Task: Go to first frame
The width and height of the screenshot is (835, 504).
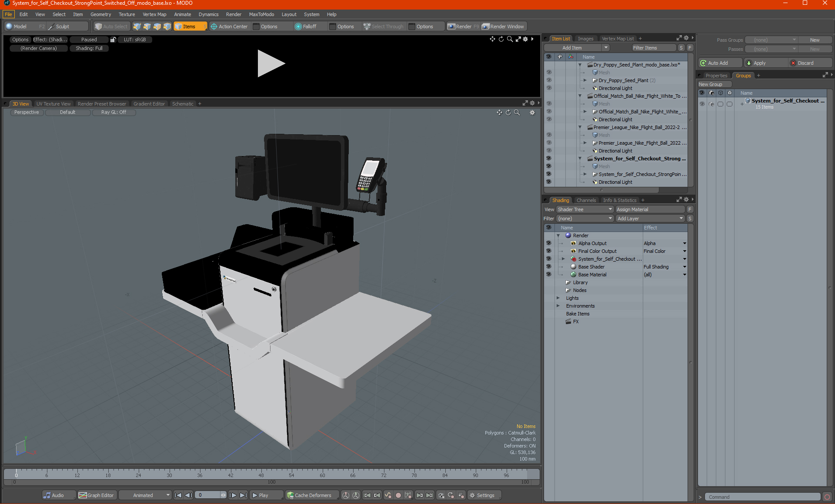Action: click(x=178, y=495)
